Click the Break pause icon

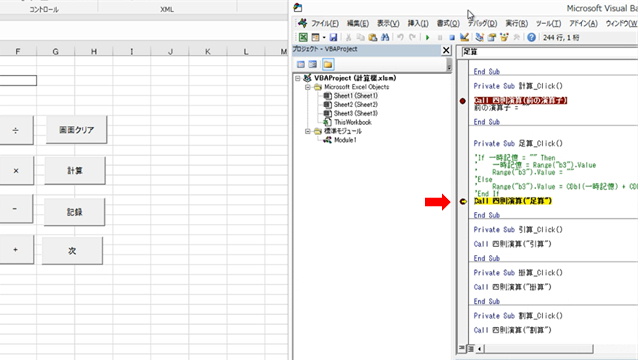pyautogui.click(x=440, y=38)
